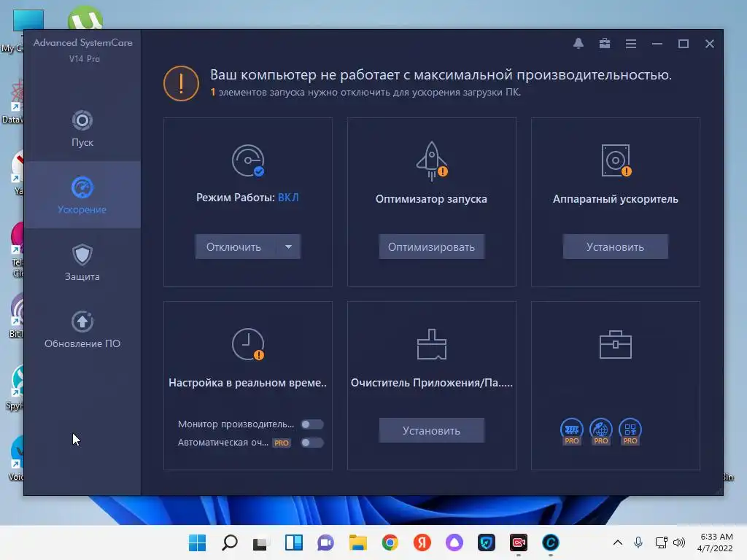
Task: Open File Explorer from the taskbar
Action: pyautogui.click(x=357, y=542)
